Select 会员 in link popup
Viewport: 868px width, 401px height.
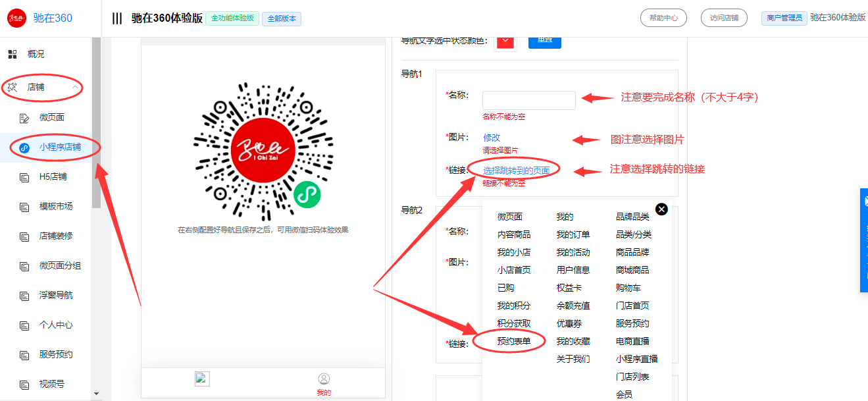[x=625, y=394]
